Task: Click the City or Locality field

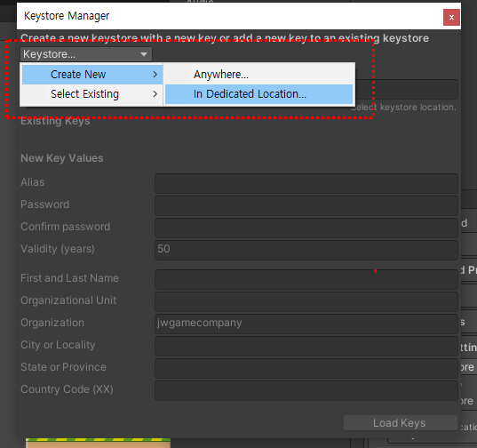Action: pos(306,346)
